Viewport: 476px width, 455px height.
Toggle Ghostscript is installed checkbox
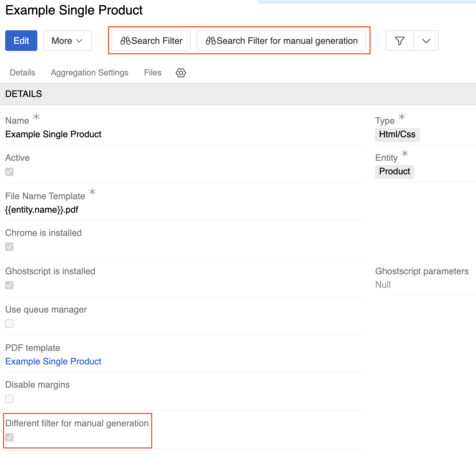[10, 285]
